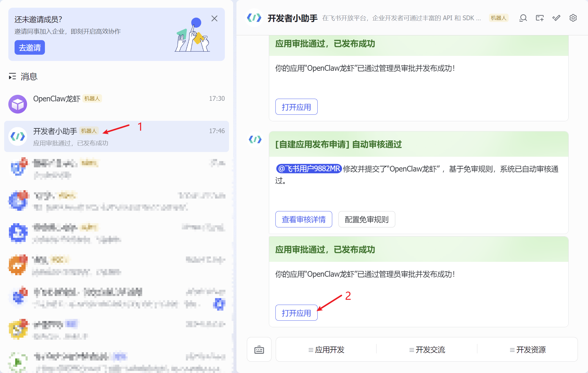Click the @飞书用户9882MR mention
The image size is (588, 373).
(x=309, y=169)
